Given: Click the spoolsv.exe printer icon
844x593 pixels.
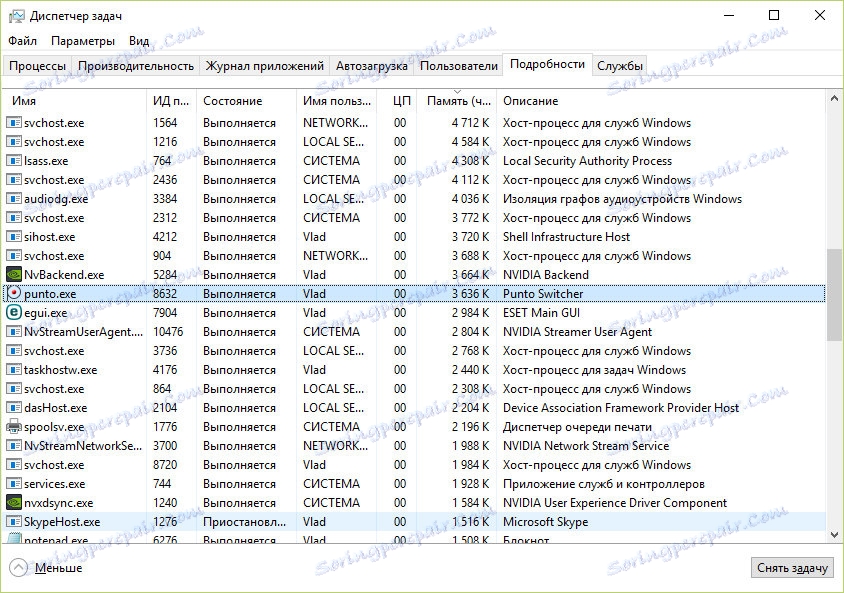Looking at the screenshot, I should click(x=13, y=427).
